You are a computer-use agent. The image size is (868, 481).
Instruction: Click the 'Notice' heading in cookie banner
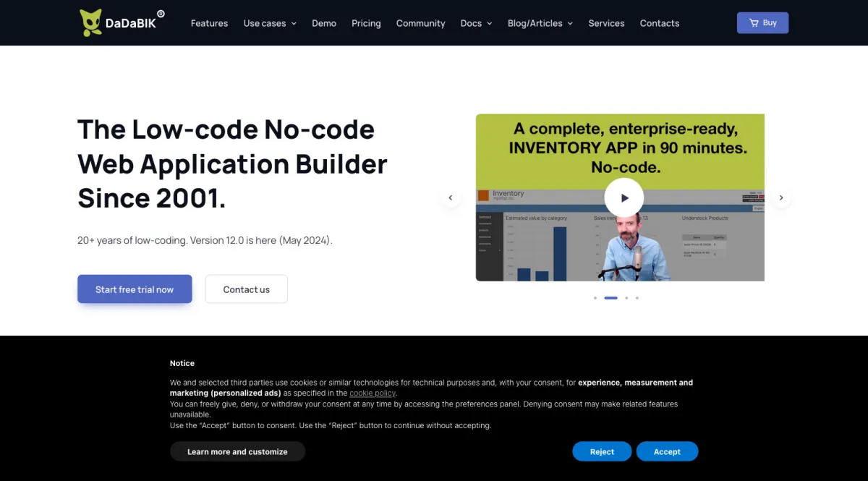[182, 363]
